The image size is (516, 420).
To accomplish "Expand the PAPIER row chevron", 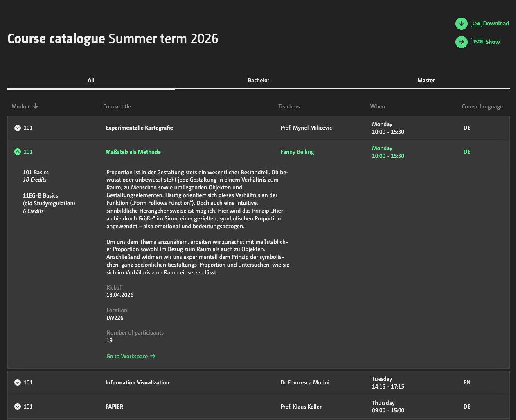I will coord(18,407).
